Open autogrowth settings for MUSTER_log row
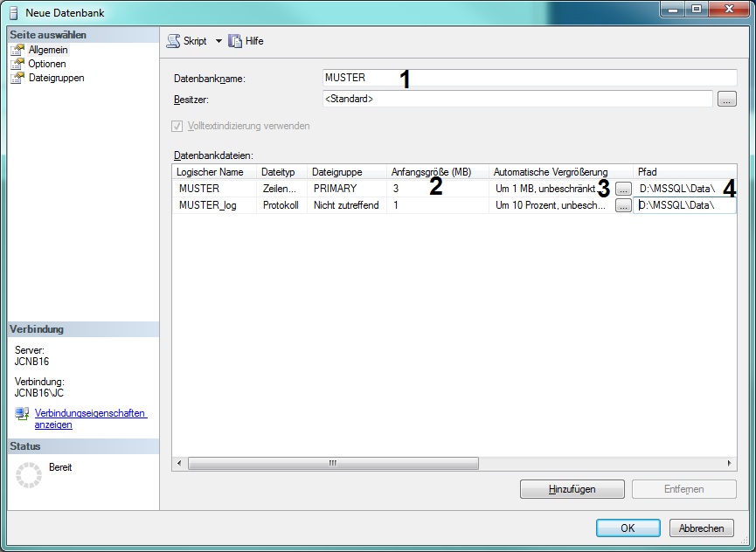Image resolution: width=756 pixels, height=552 pixels. click(x=623, y=205)
